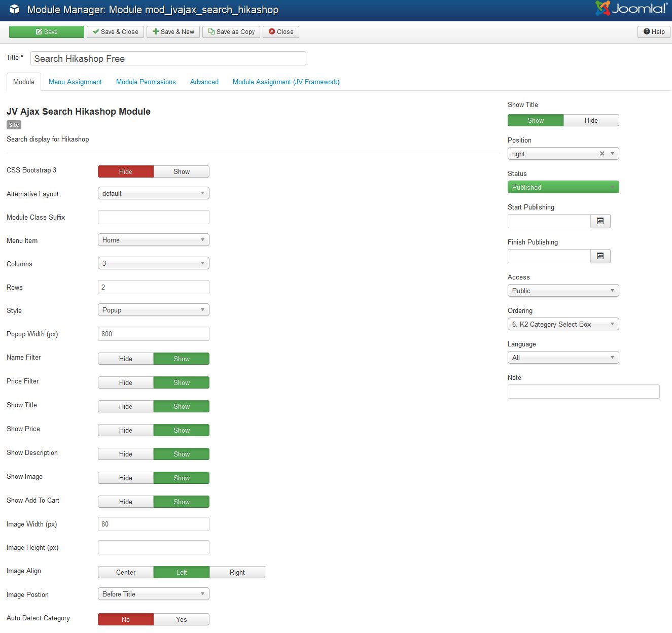Click the Close button in toolbar

tap(281, 32)
